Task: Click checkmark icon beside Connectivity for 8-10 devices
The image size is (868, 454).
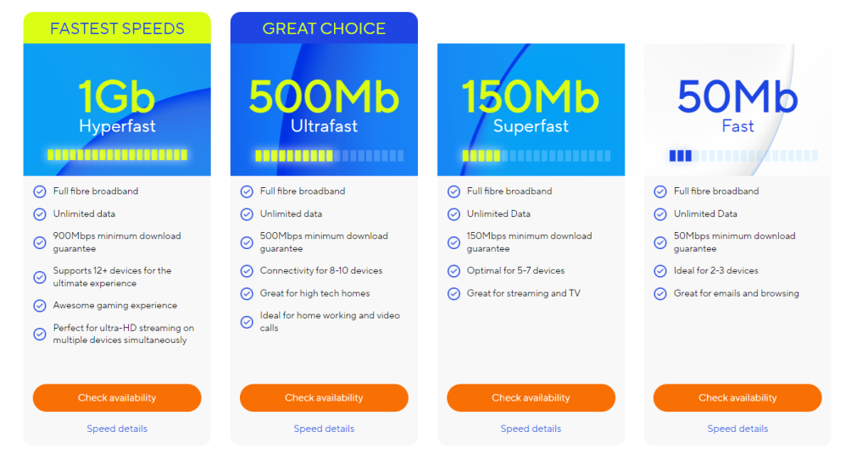Action: 247,271
